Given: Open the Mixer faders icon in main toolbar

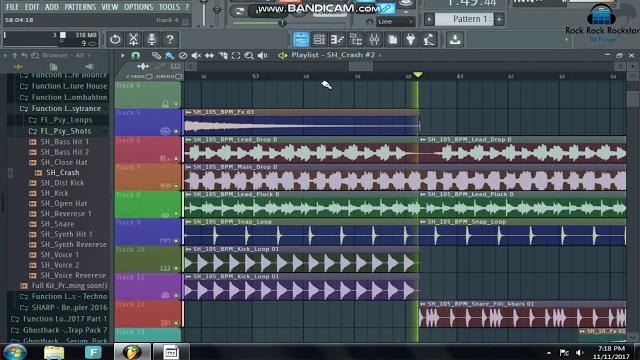Looking at the screenshot, I should (x=374, y=40).
